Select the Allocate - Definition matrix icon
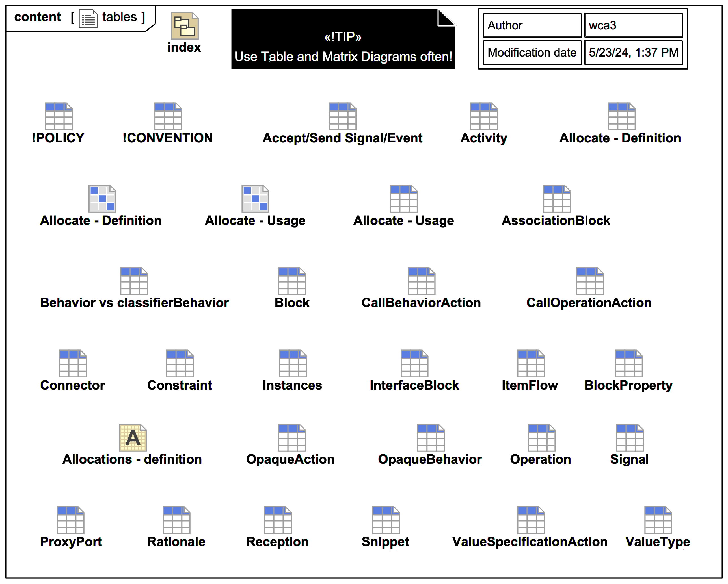This screenshot has width=728, height=584. (102, 199)
